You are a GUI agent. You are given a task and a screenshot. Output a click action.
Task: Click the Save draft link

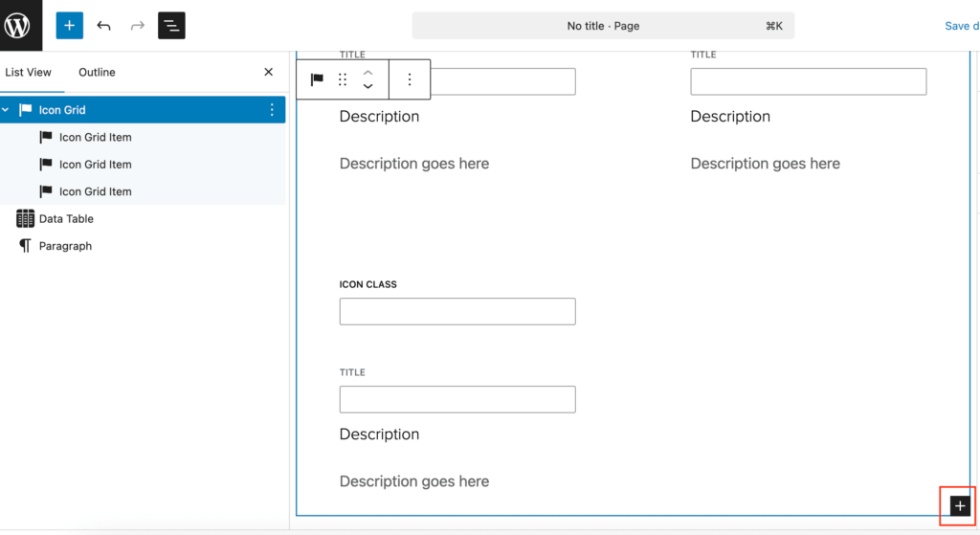tap(960, 26)
